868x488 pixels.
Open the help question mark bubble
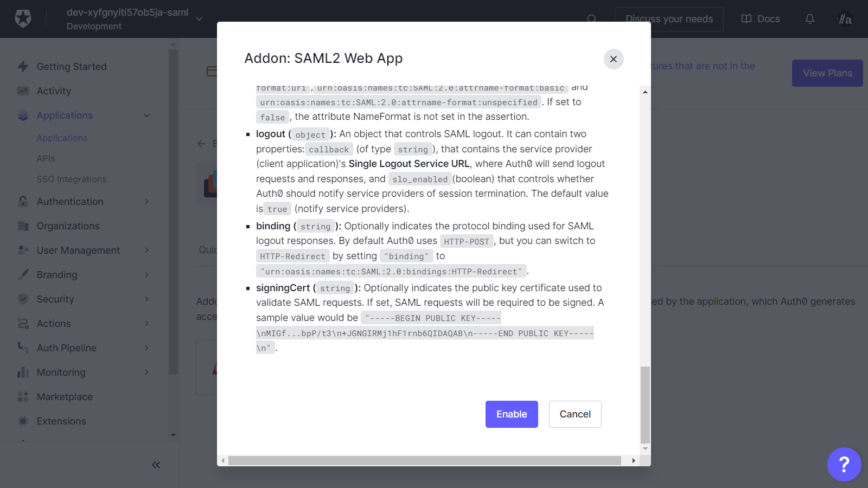click(x=844, y=464)
